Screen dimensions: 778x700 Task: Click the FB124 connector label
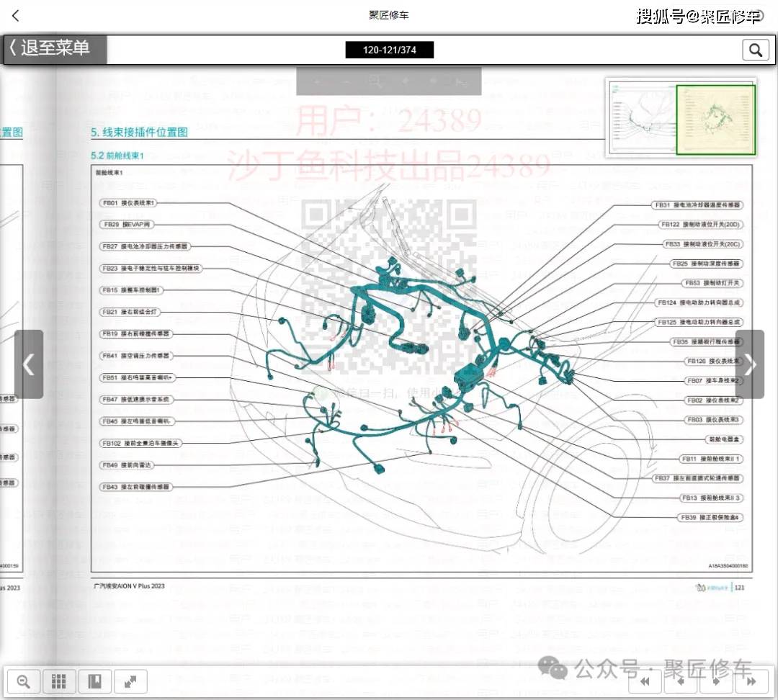click(x=699, y=302)
